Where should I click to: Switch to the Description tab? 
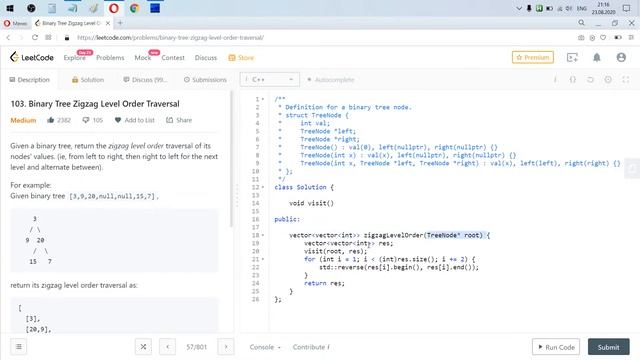[29, 80]
